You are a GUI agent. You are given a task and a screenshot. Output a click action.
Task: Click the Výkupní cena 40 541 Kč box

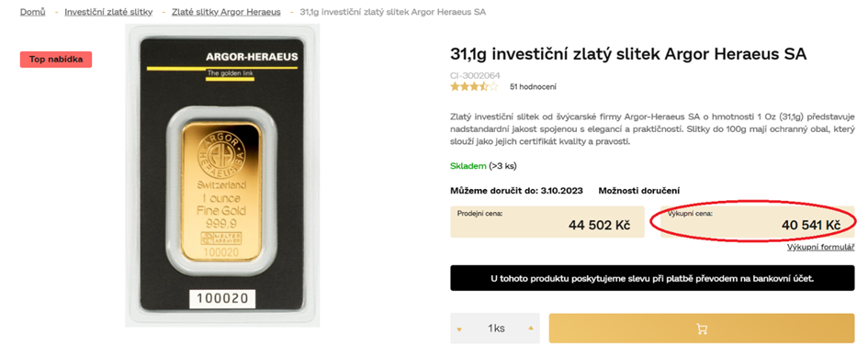point(757,222)
